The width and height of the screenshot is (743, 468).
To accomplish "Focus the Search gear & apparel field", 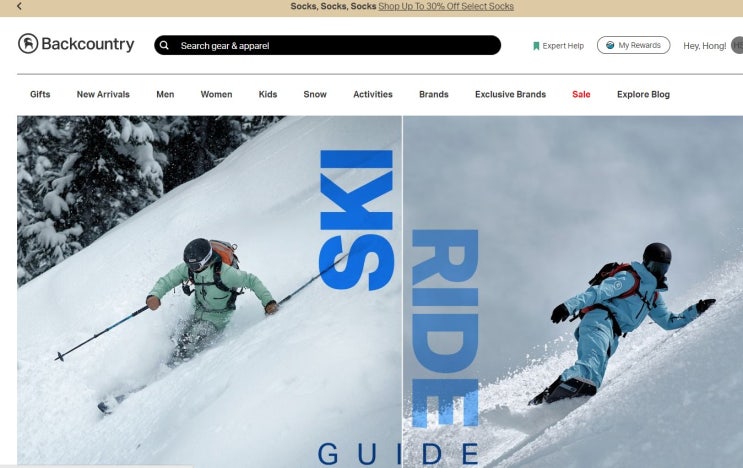I will (x=327, y=45).
